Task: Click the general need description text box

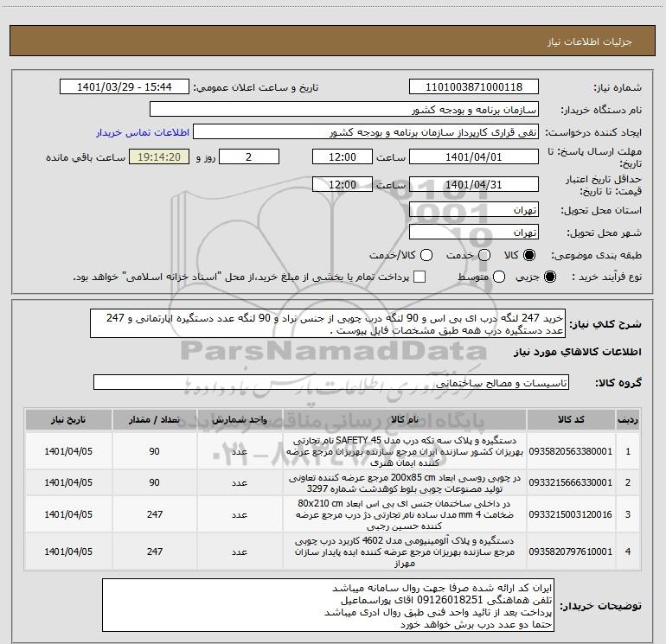Action: click(x=328, y=324)
